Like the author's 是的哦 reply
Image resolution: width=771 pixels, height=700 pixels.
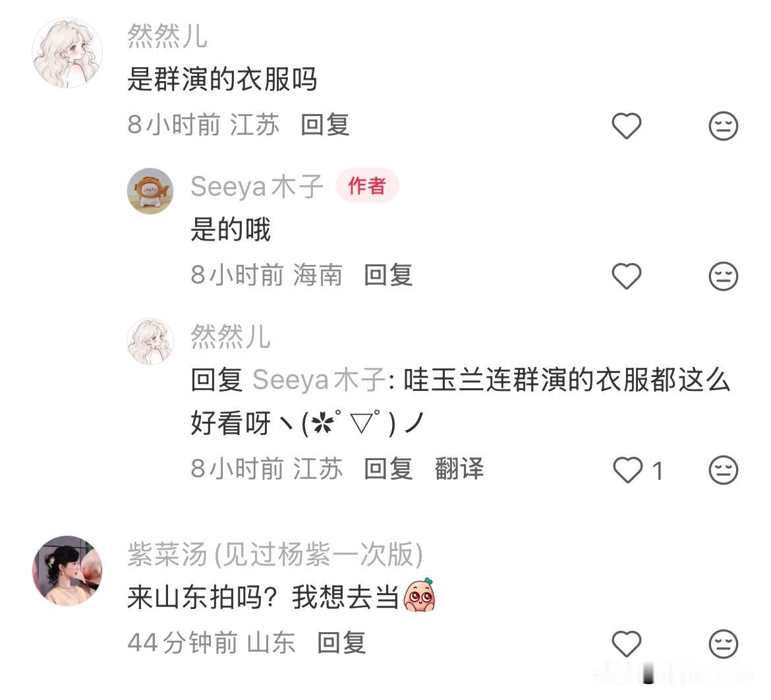627,276
